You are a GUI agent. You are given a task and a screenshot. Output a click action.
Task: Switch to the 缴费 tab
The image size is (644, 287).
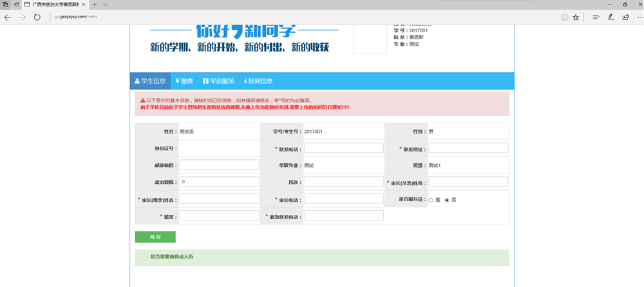(184, 81)
